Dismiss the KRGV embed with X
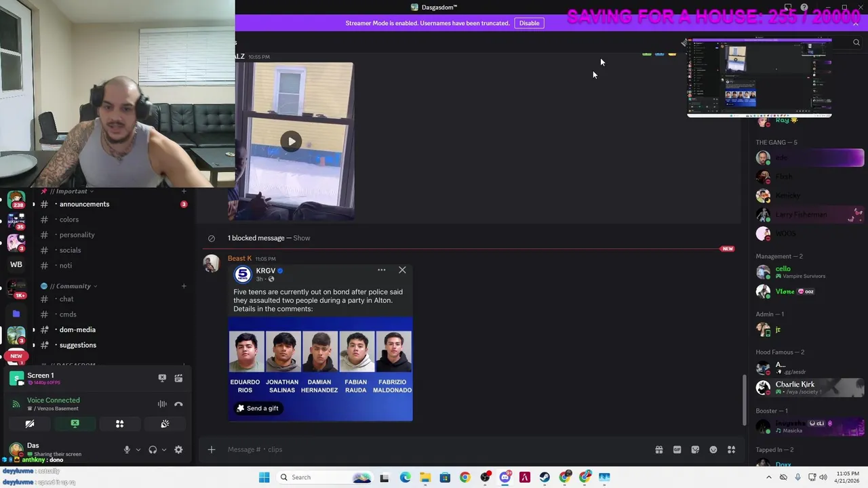 (x=402, y=270)
